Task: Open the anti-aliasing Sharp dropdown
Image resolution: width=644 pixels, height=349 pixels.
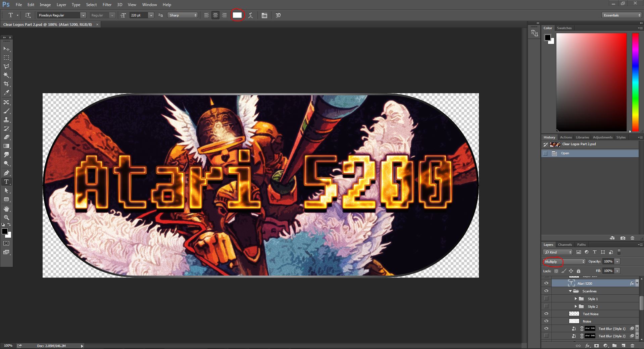Action: 183,15
